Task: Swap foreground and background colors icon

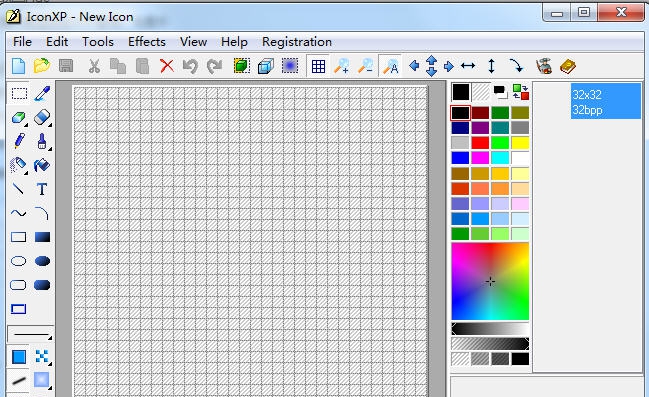Action: (521, 91)
